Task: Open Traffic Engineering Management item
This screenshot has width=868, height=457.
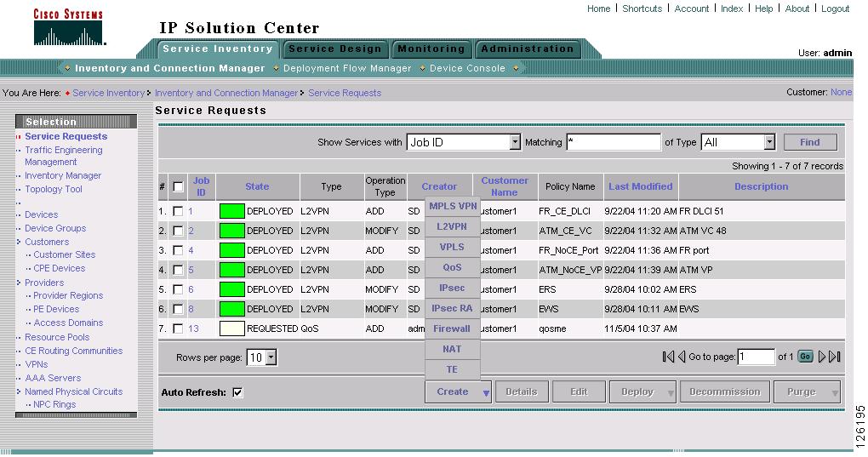Action: 64,156
